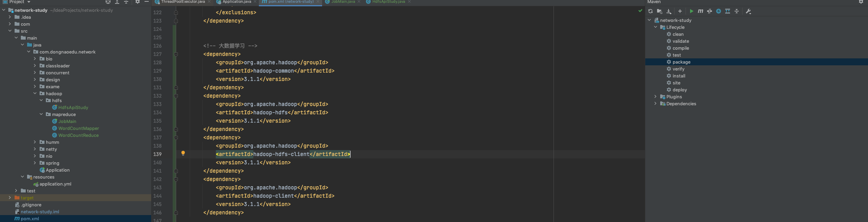Open Maven panel gear options
The height and width of the screenshot is (222, 868).
coord(861,2)
